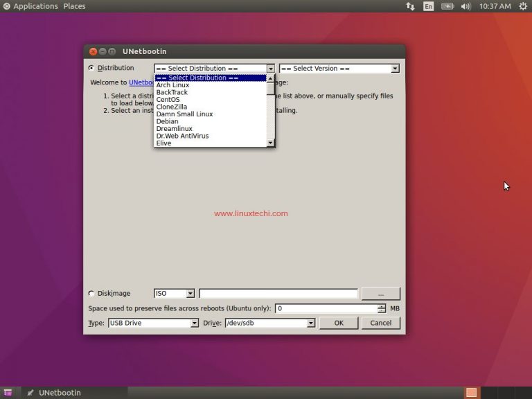Collapse the Select Distribution combo box
Screen dimensions: 532x399
pyautogui.click(x=270, y=69)
